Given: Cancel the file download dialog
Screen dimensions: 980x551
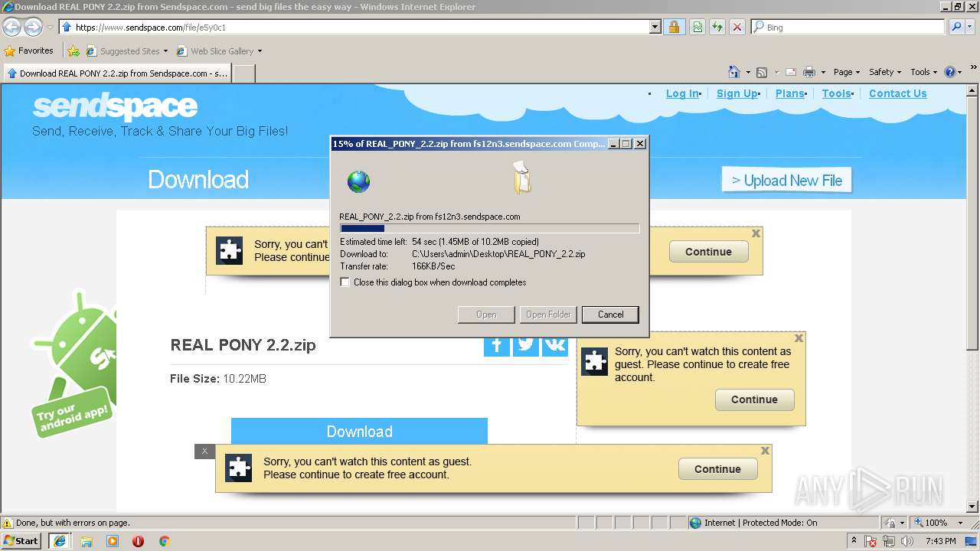Looking at the screenshot, I should coord(610,315).
